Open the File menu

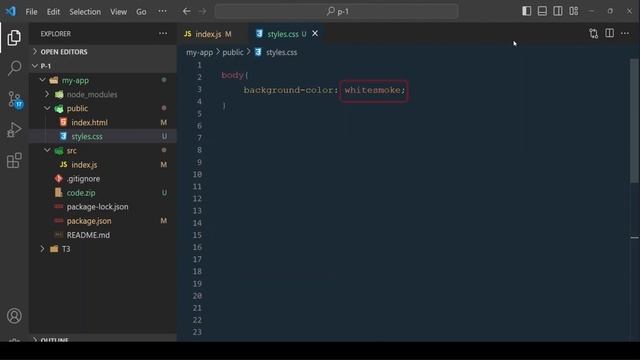click(x=31, y=12)
